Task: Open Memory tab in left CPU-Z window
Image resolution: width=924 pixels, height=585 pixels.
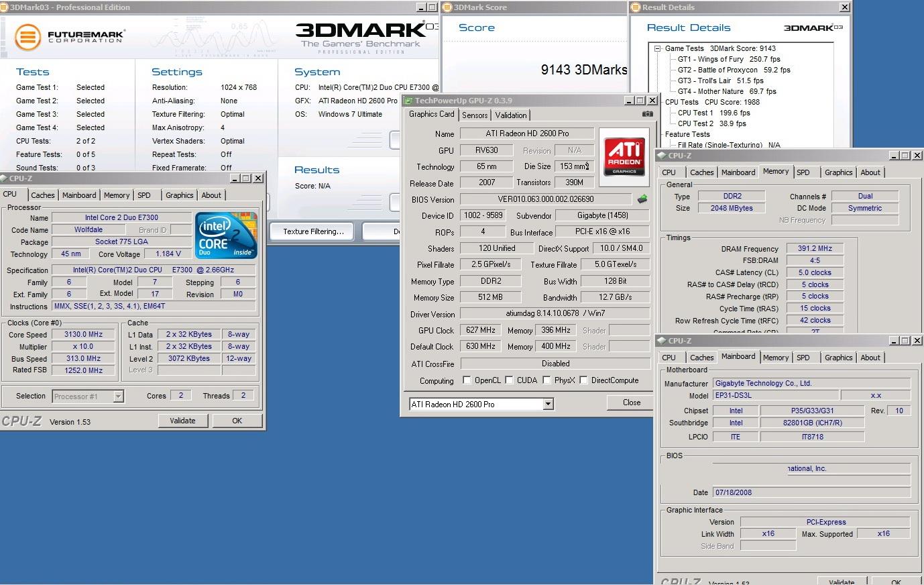Action: tap(117, 195)
